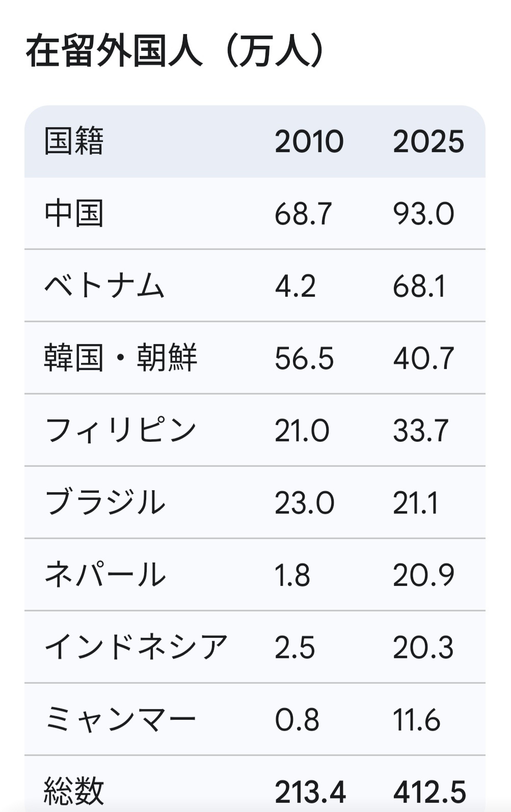Image resolution: width=511 pixels, height=812 pixels.
Task: Click the ベトナム row label
Action: point(104,286)
